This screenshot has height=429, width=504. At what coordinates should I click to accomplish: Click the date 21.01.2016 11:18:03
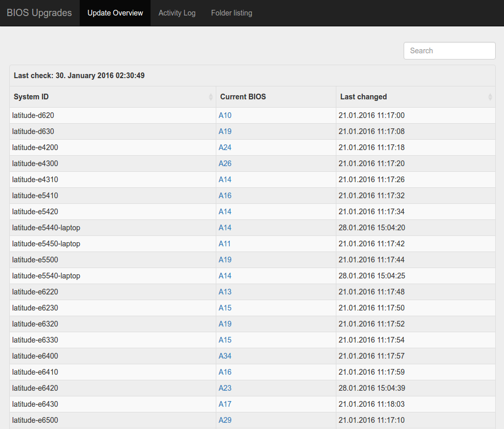point(371,404)
